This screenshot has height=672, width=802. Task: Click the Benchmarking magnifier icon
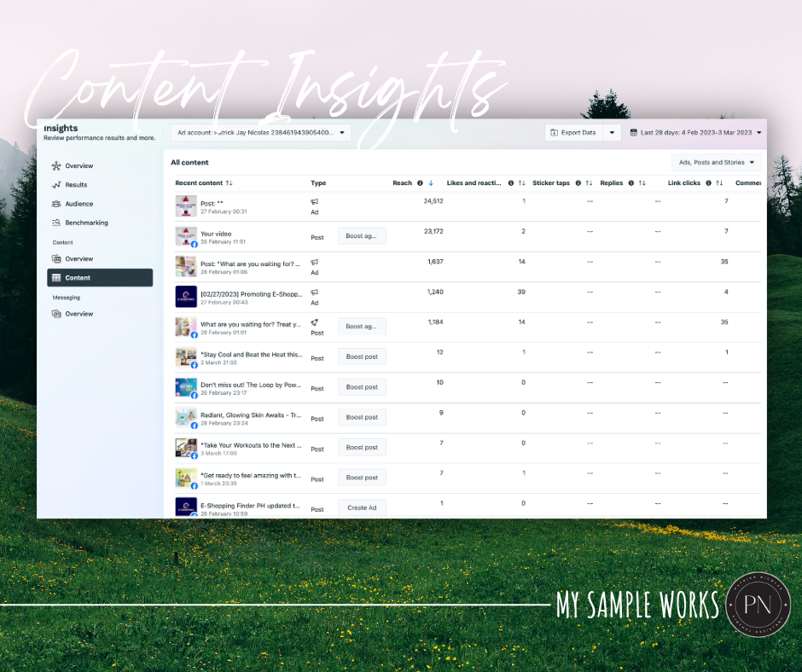[x=56, y=223]
